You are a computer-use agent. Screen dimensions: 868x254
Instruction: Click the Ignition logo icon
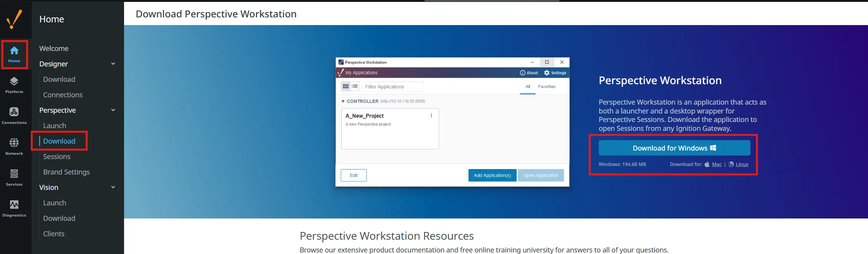(x=15, y=19)
